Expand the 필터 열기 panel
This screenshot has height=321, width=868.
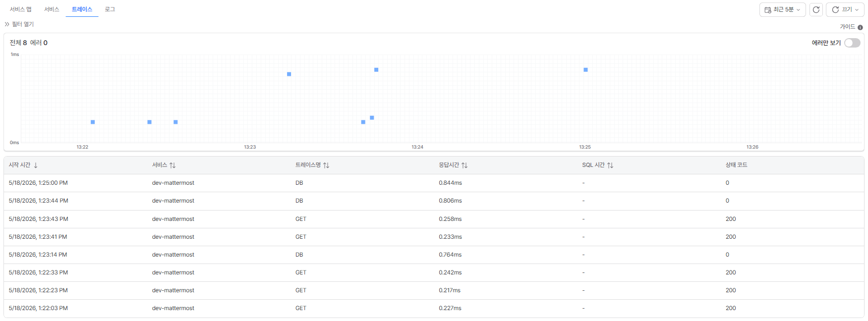point(19,24)
